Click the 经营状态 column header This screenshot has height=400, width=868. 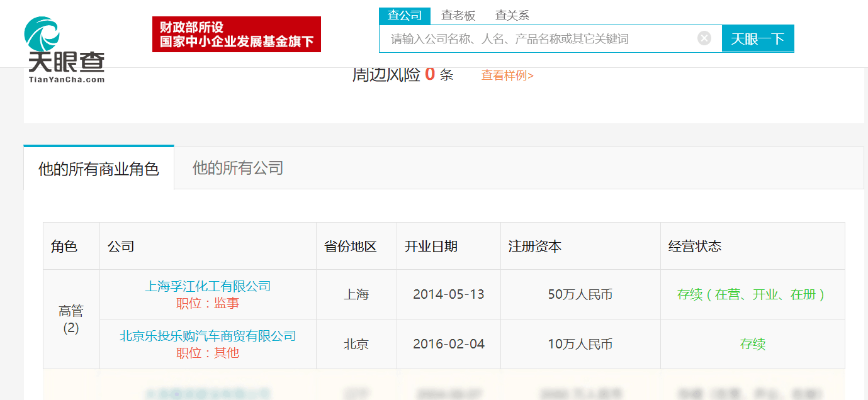695,247
